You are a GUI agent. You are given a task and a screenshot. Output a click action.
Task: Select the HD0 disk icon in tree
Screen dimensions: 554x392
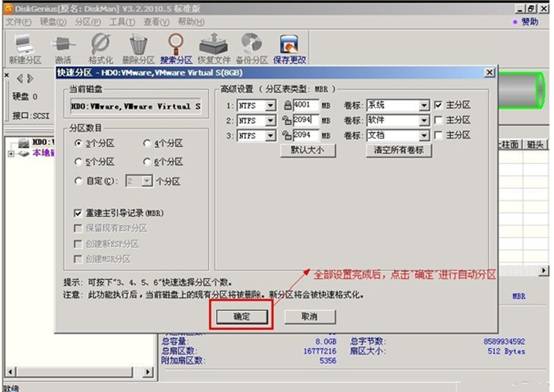(24, 143)
